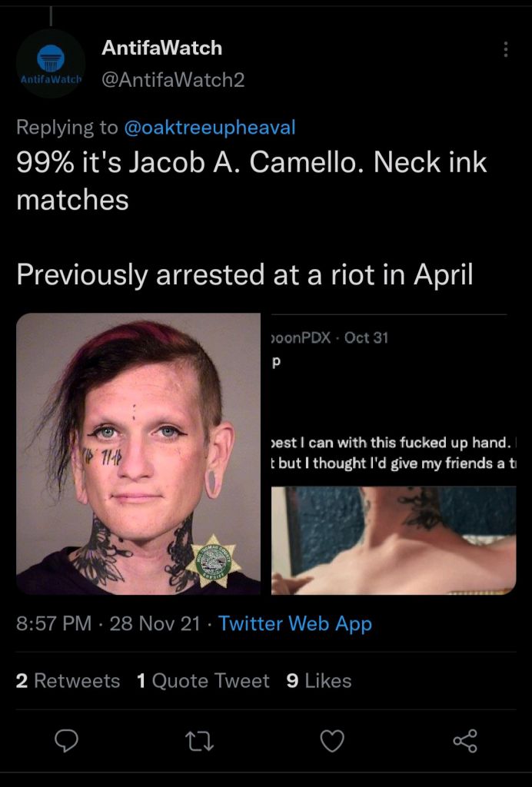Open the AntifaWatch display name

click(x=161, y=48)
